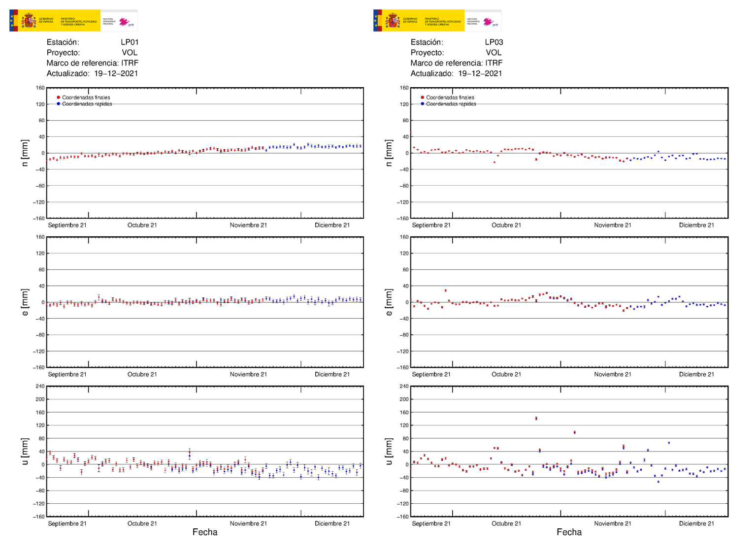The image size is (756, 554).
Task: Click blue 'Coordenadas rapidas' legend dot in LP01 chart
Action: coord(59,104)
